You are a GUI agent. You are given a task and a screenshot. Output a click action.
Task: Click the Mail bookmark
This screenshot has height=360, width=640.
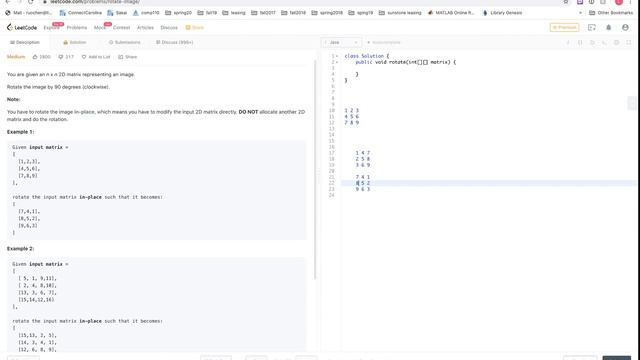(x=29, y=13)
